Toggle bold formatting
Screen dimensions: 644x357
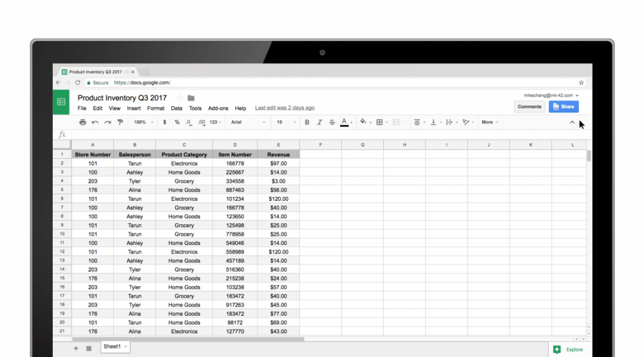point(307,122)
